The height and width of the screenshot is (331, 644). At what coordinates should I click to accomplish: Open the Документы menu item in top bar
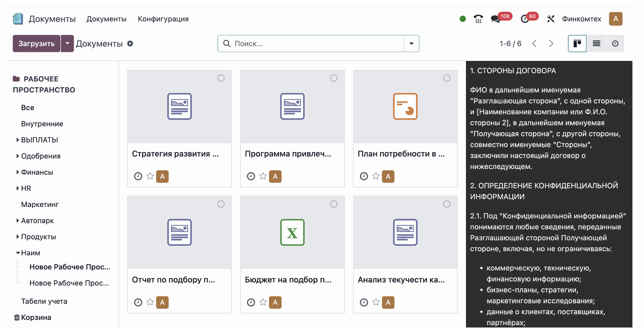(106, 19)
